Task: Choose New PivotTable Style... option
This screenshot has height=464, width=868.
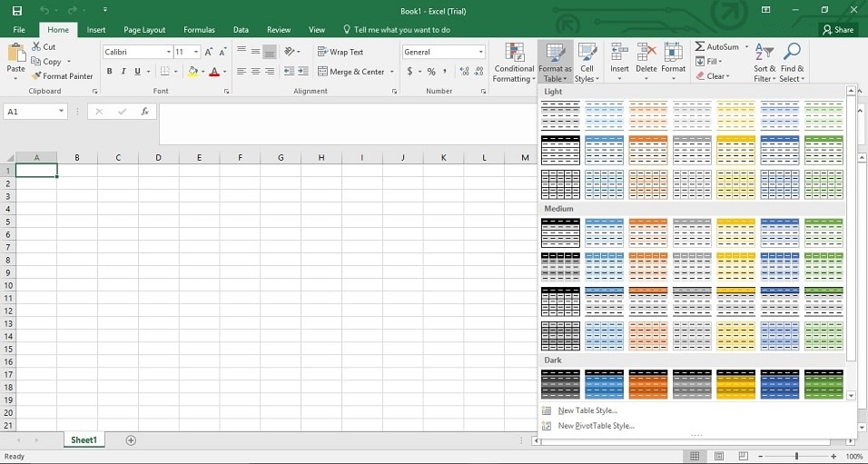Action: click(x=596, y=426)
